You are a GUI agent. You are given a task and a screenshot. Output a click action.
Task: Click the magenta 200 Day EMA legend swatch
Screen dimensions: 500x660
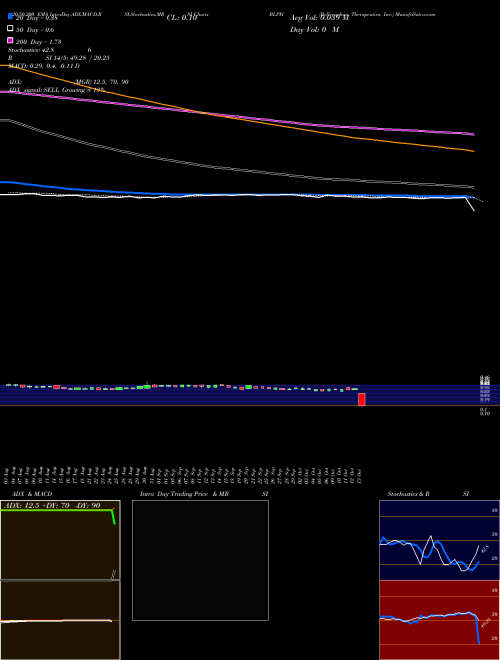10,40
